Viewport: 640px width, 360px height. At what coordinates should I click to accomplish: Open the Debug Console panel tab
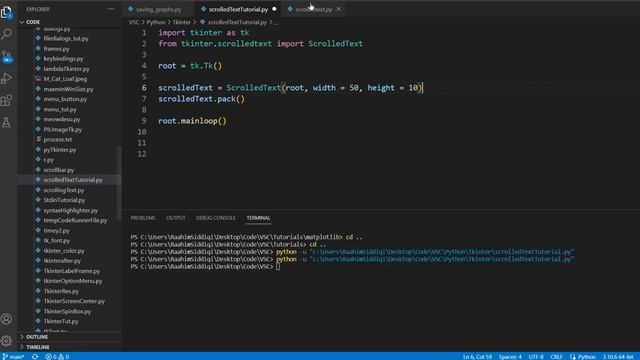(216, 218)
